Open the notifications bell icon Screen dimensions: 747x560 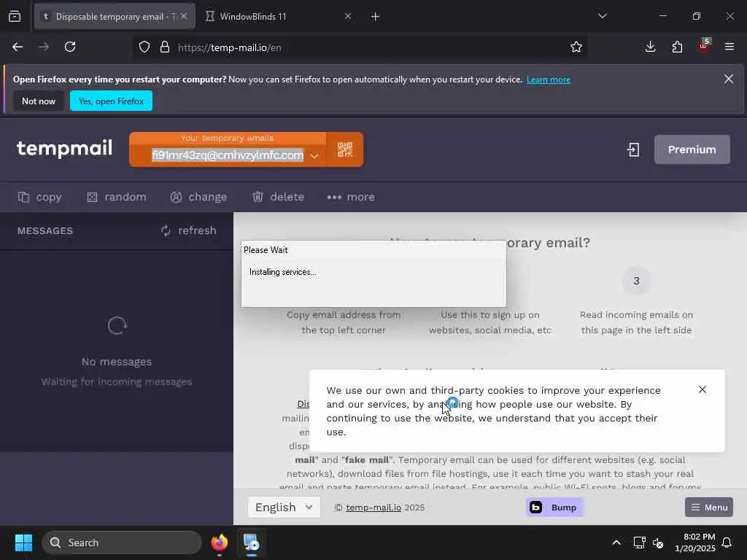coord(727,542)
